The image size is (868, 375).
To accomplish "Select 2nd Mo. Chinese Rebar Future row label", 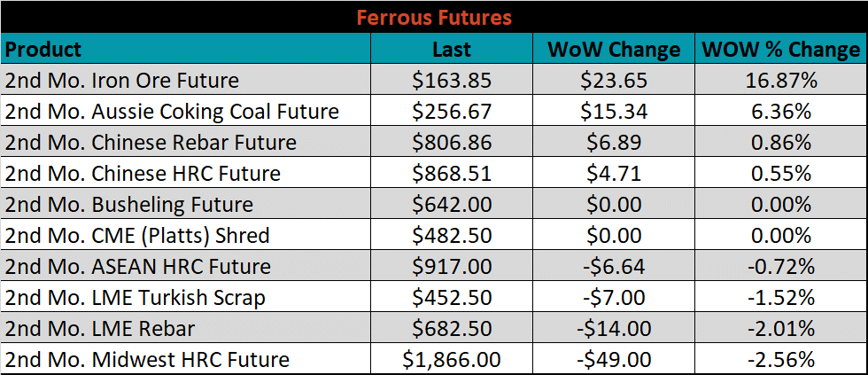I will pos(186,142).
